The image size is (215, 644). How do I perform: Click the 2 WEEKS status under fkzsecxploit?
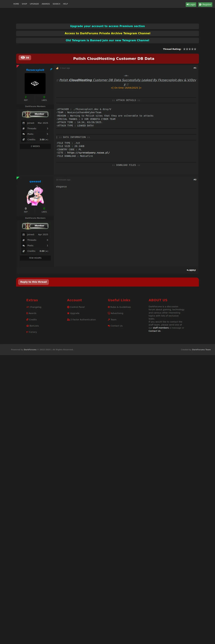[35, 146]
